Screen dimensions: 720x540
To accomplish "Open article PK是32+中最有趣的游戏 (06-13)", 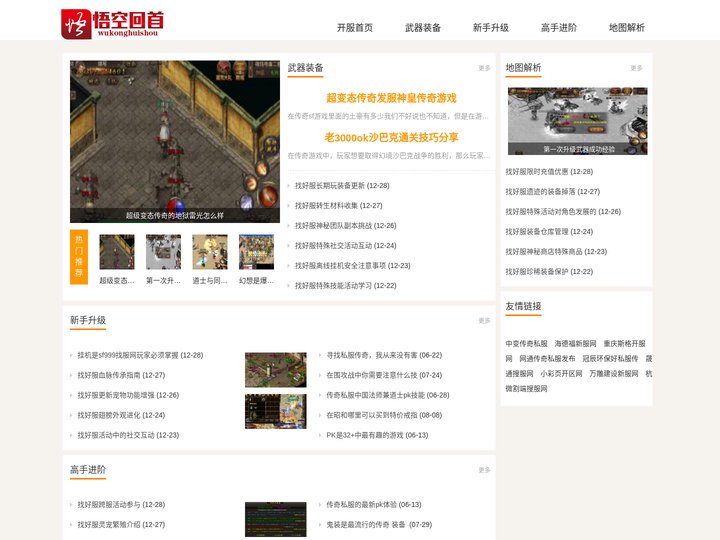I will [x=377, y=435].
